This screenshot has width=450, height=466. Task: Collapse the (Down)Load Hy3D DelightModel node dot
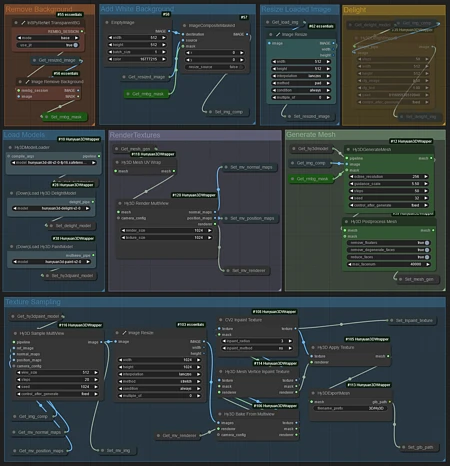(12, 193)
